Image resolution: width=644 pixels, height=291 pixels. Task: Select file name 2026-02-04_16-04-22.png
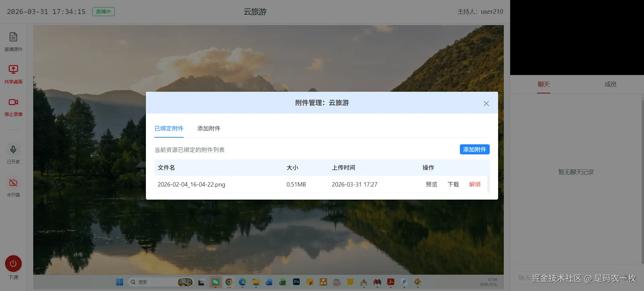click(x=191, y=185)
